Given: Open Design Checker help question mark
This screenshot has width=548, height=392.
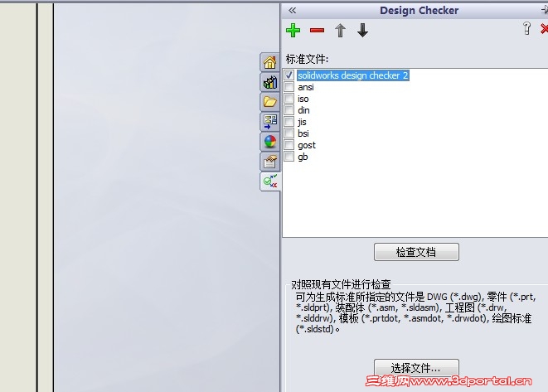Looking at the screenshot, I should click(526, 29).
